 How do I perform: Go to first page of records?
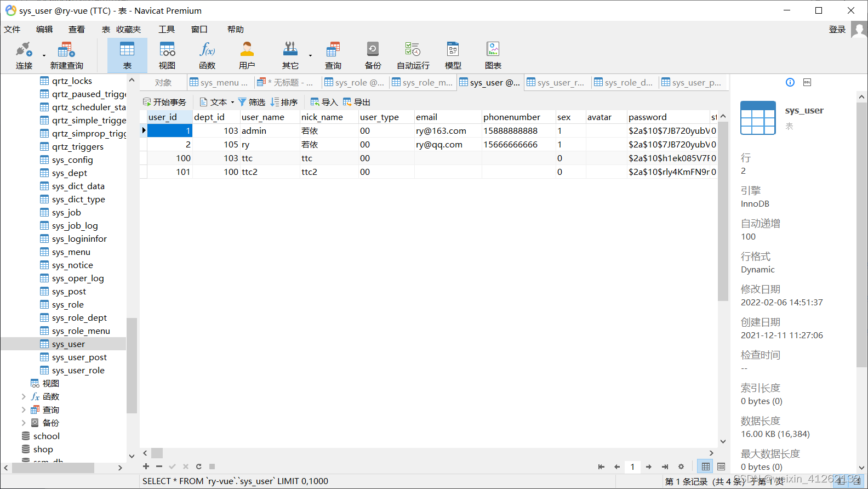[601, 467]
